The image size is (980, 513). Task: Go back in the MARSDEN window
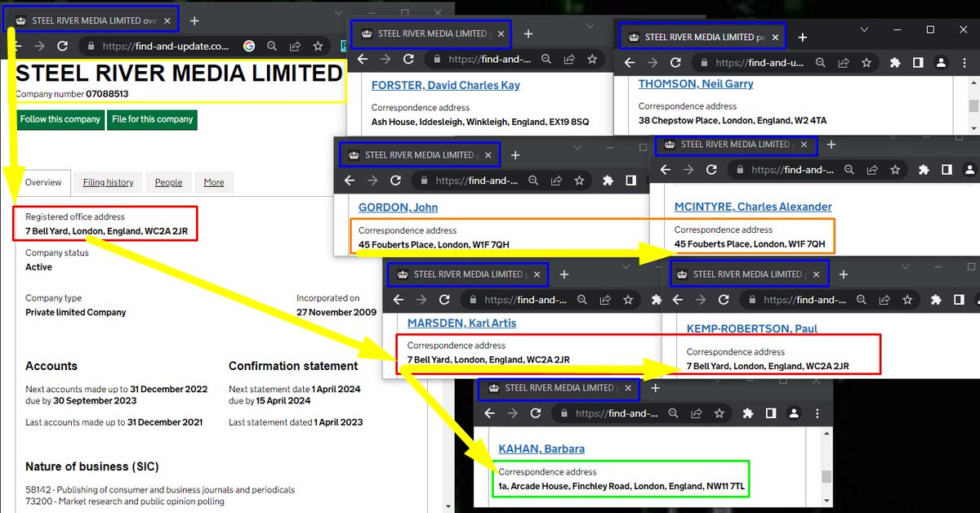pyautogui.click(x=399, y=300)
